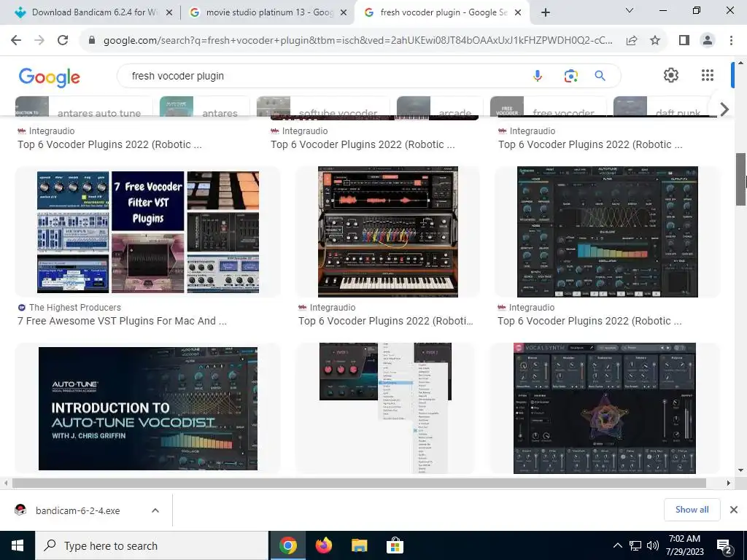Start voice search with microphone icon
Screen dimensions: 747x560
(x=538, y=76)
